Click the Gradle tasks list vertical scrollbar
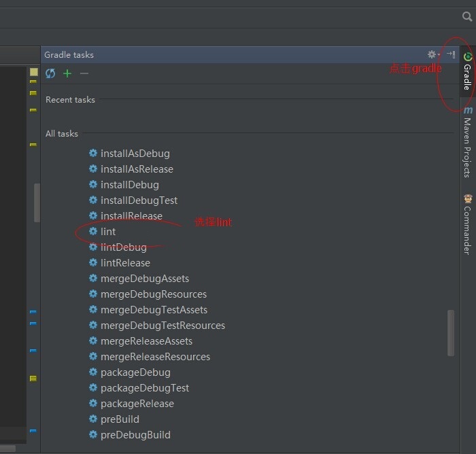The width and height of the screenshot is (476, 454). [451, 333]
